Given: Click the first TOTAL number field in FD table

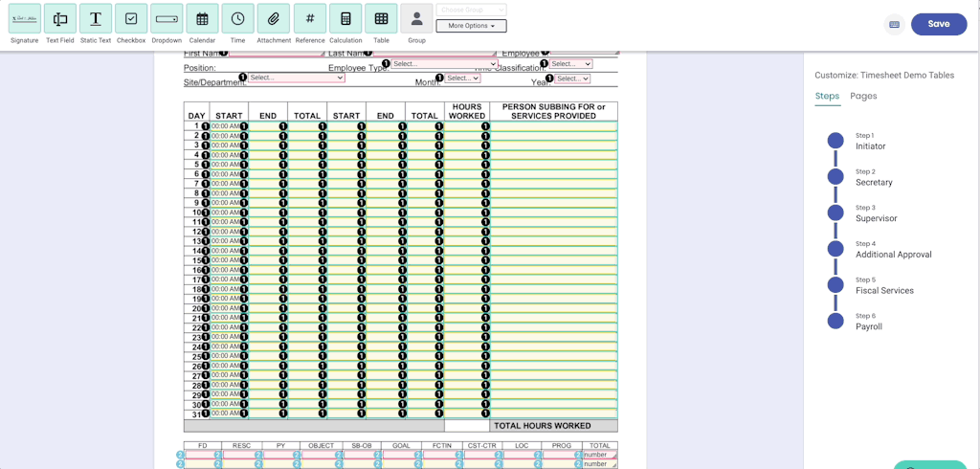Looking at the screenshot, I should pos(599,455).
